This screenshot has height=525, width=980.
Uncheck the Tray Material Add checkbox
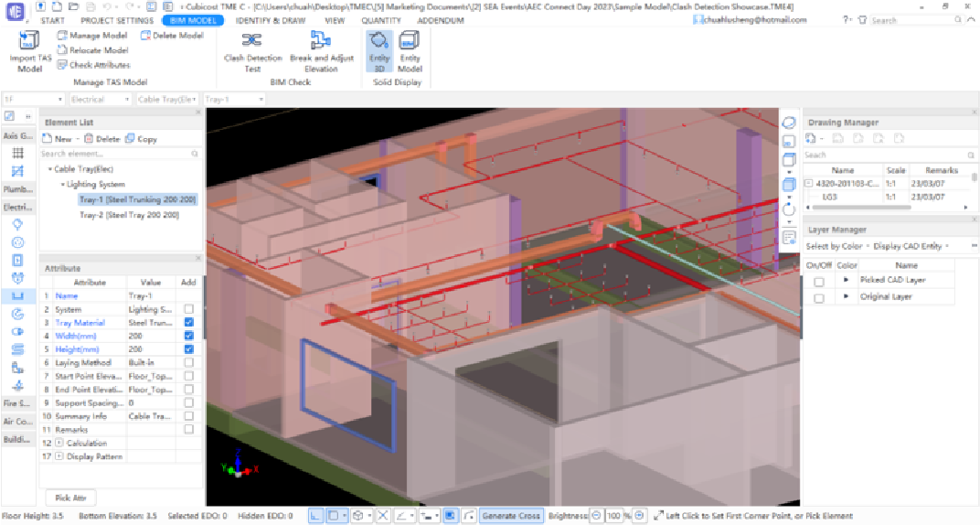188,323
